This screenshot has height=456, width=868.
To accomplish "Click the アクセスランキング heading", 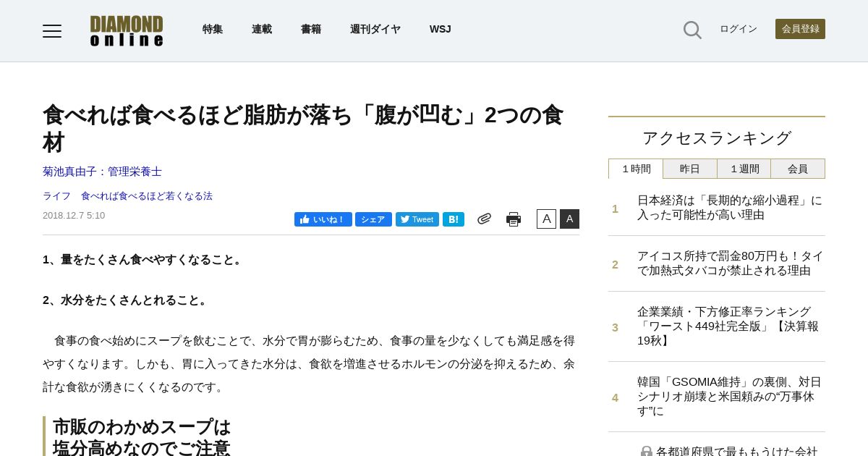I will pyautogui.click(x=717, y=138).
